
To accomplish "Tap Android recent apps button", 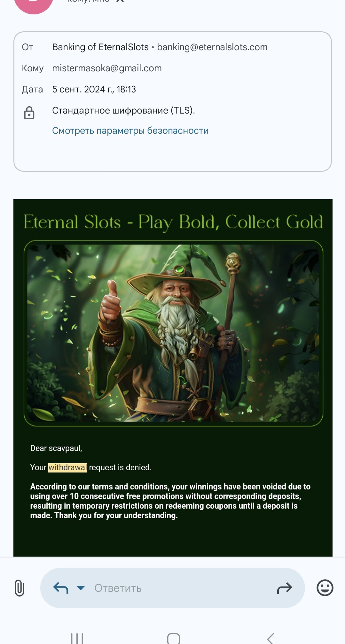I will [77, 638].
